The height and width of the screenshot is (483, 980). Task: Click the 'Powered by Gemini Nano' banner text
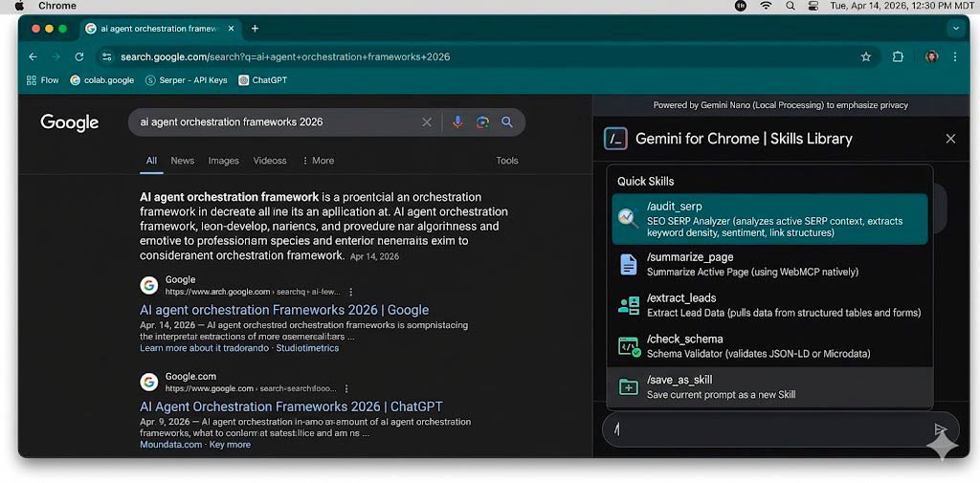point(781,105)
